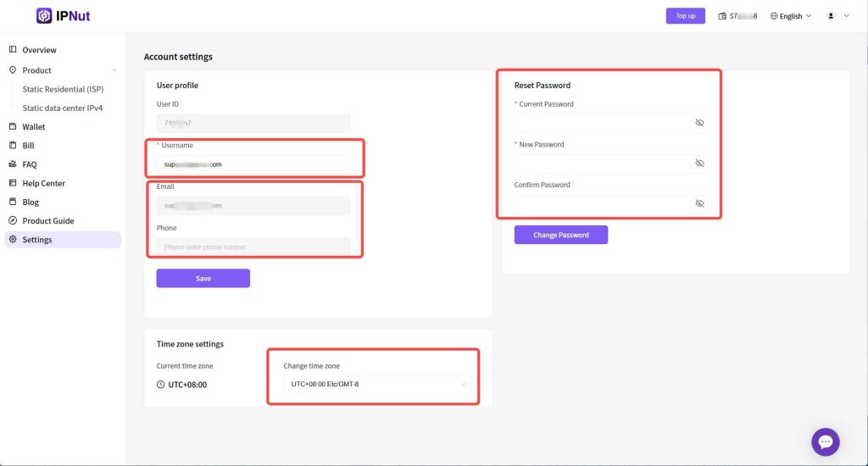Click the IPNut logo icon
This screenshot has height=466, width=868.
(44, 16)
